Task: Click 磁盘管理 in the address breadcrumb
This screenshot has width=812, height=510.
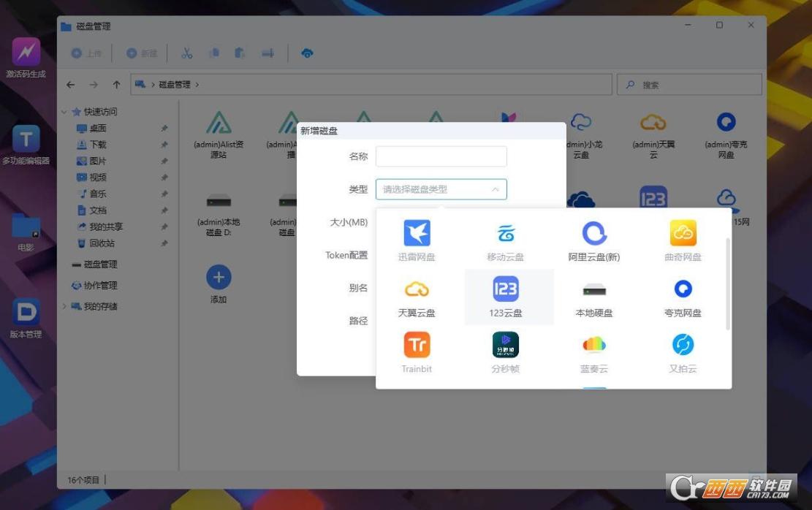Action: click(x=175, y=85)
